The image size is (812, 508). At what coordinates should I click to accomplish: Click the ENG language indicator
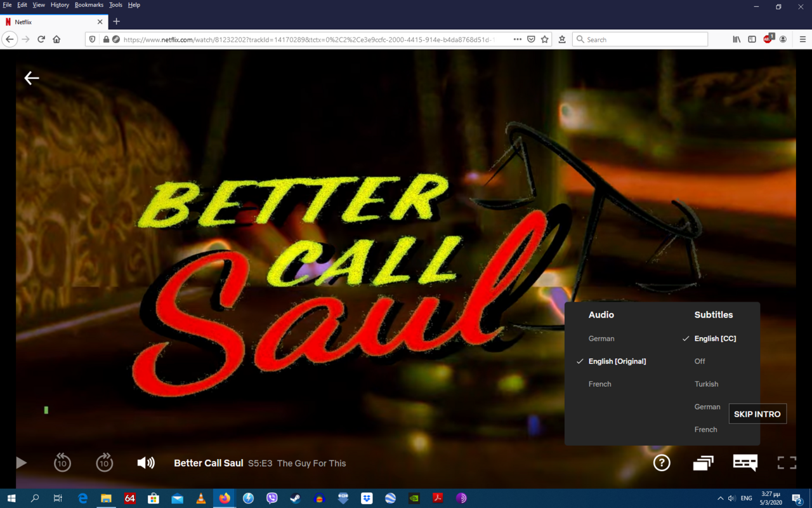[x=747, y=498]
